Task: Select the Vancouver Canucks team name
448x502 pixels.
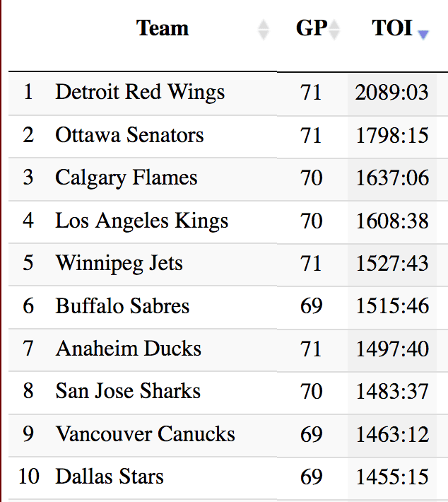Action: pos(145,433)
